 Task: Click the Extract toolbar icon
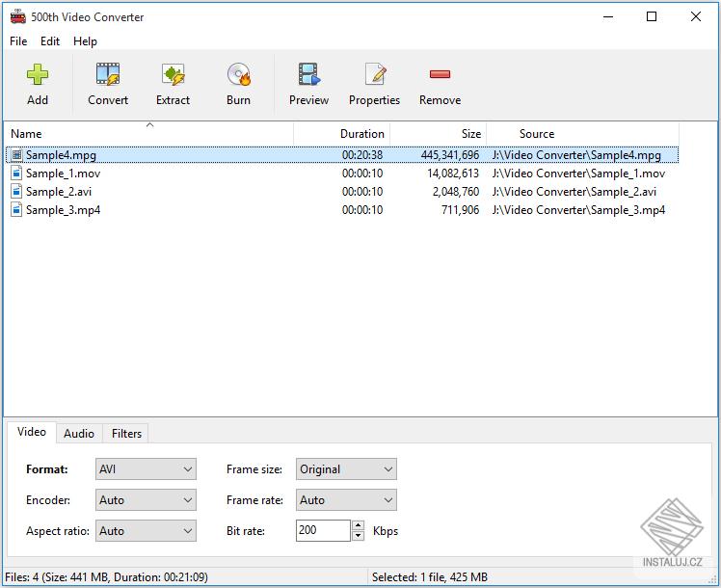click(173, 74)
